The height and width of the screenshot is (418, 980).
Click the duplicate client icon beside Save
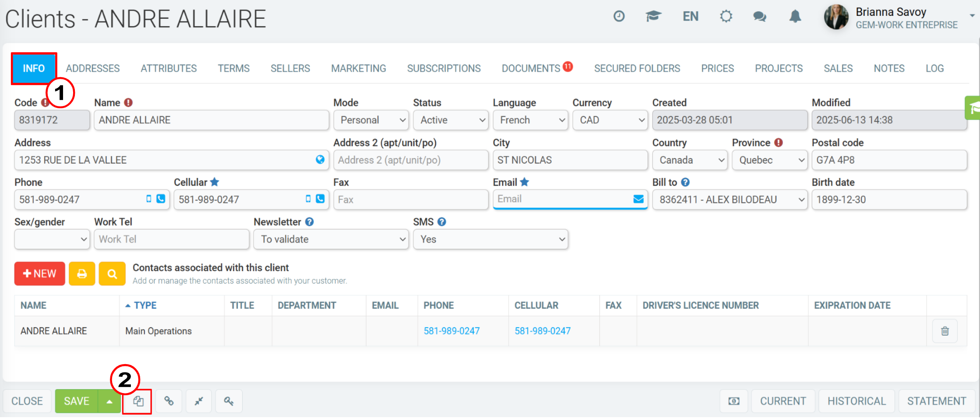(x=138, y=401)
